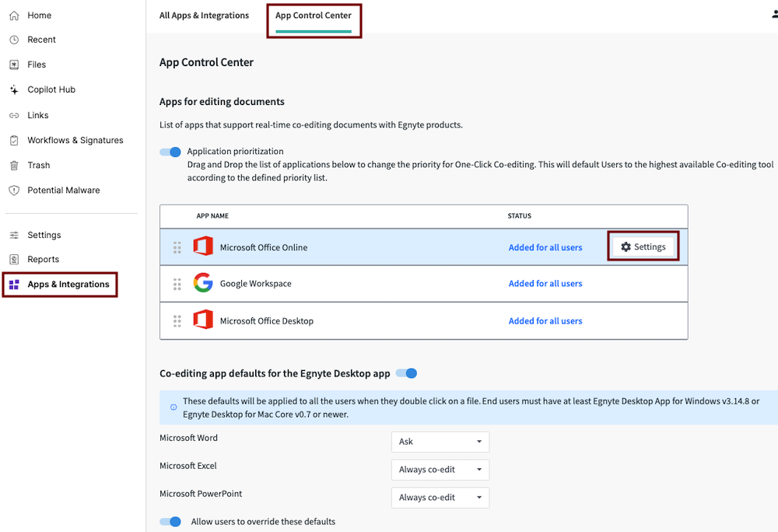Open the Microsoft Word default dropdown

pyautogui.click(x=440, y=442)
